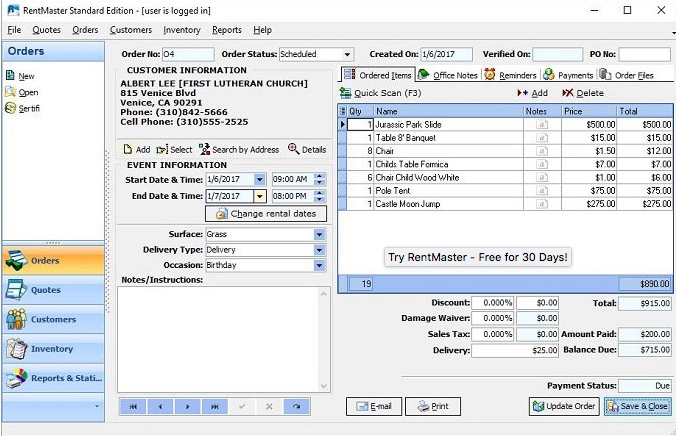Click the end time spinner arrows
This screenshot has width=676, height=436.
[x=319, y=196]
